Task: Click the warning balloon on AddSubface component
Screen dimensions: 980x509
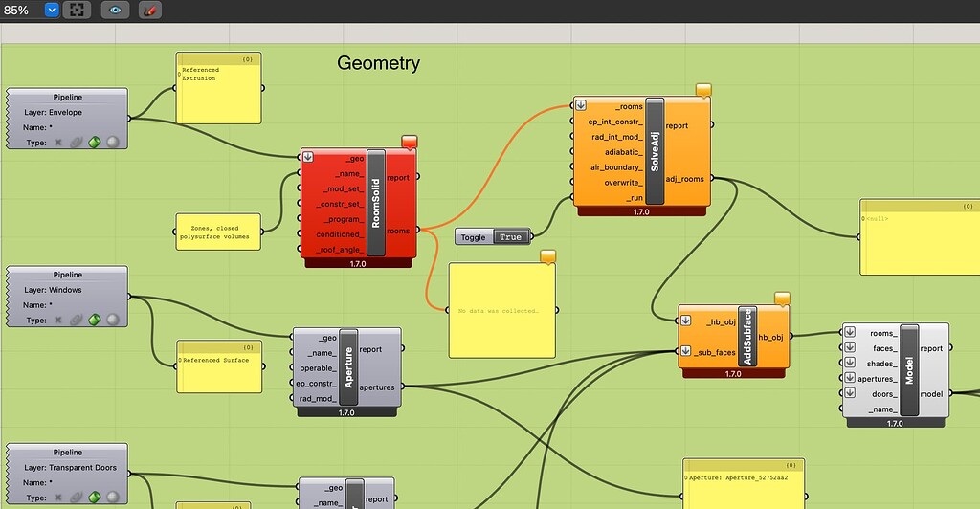Action: point(782,299)
